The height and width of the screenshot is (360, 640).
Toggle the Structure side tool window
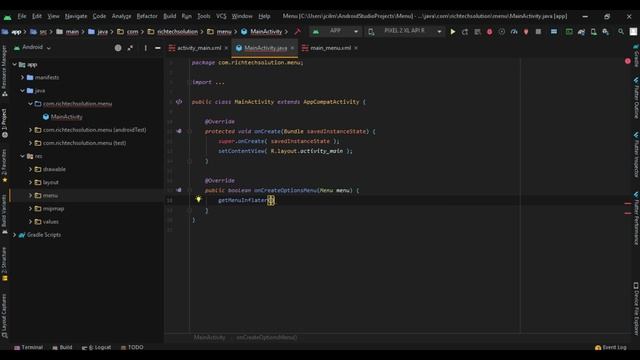click(x=4, y=264)
